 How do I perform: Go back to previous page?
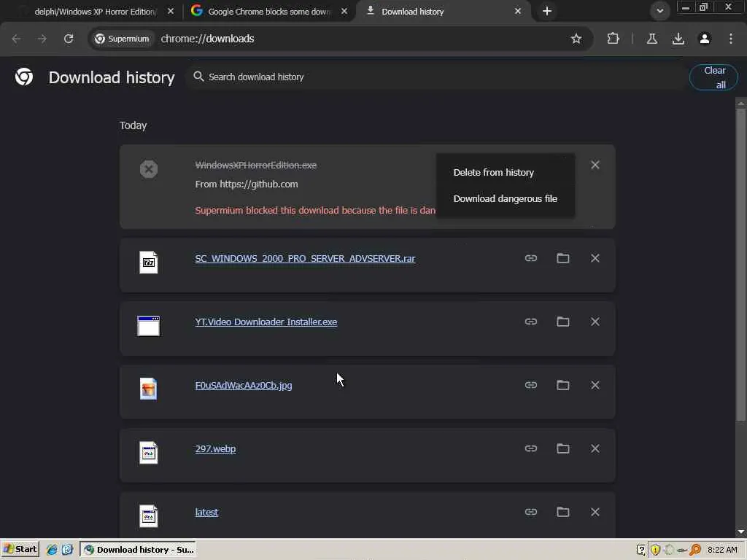coord(16,39)
